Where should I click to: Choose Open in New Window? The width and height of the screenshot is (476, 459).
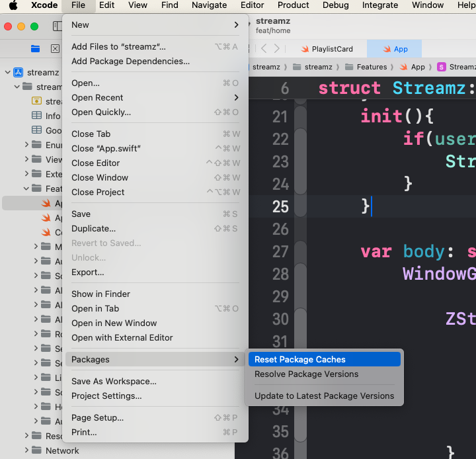pyautogui.click(x=155, y=323)
